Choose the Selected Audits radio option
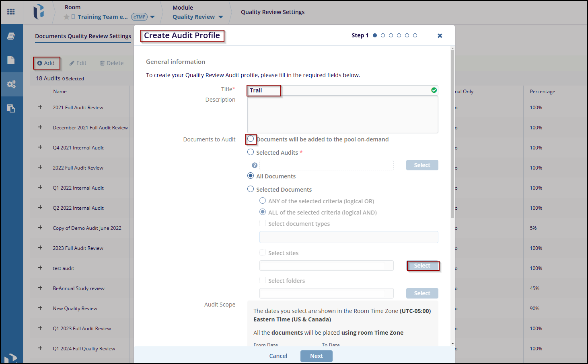The image size is (588, 364). click(251, 152)
